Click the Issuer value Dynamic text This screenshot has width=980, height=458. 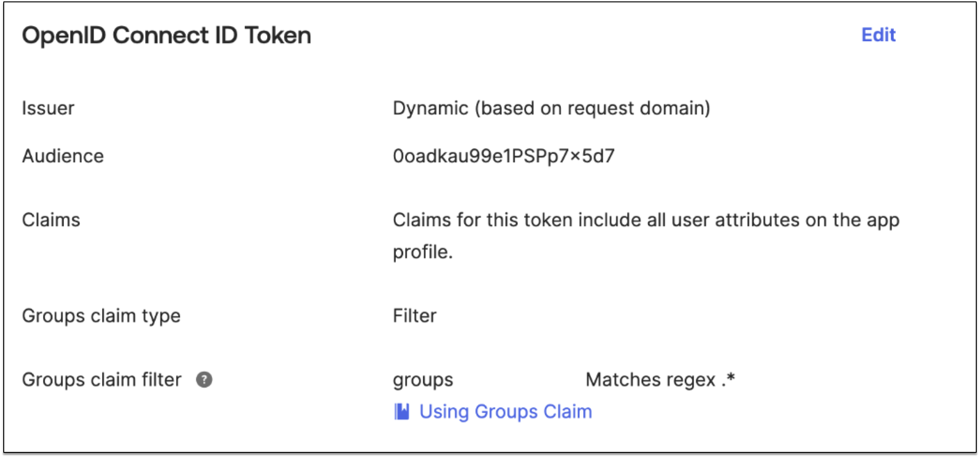click(x=551, y=108)
